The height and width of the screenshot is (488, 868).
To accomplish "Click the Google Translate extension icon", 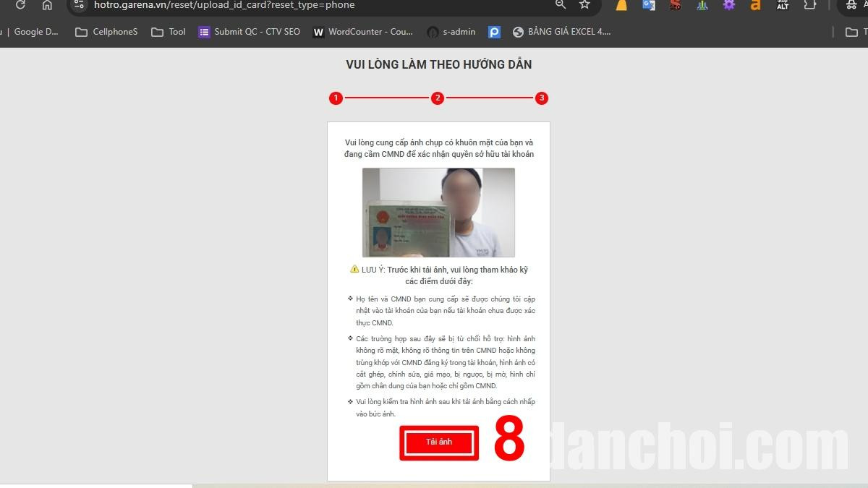I will coord(648,5).
